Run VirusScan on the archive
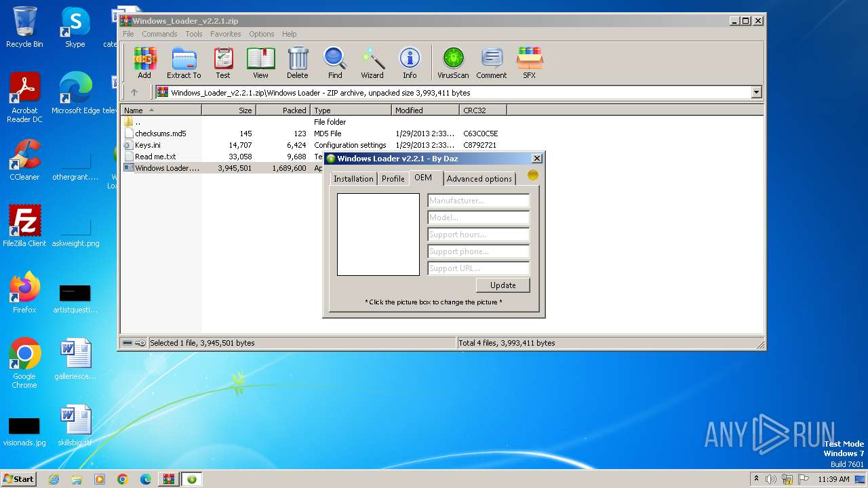 453,63
